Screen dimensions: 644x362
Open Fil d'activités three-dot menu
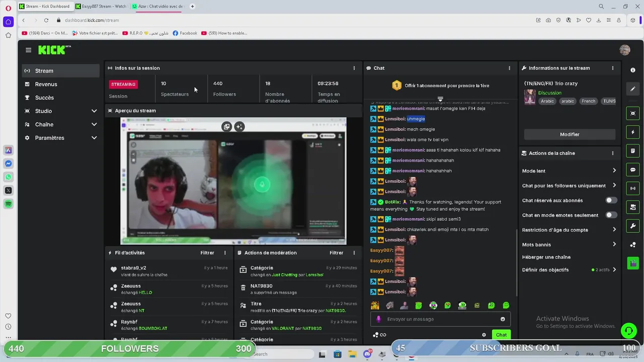pos(225,253)
